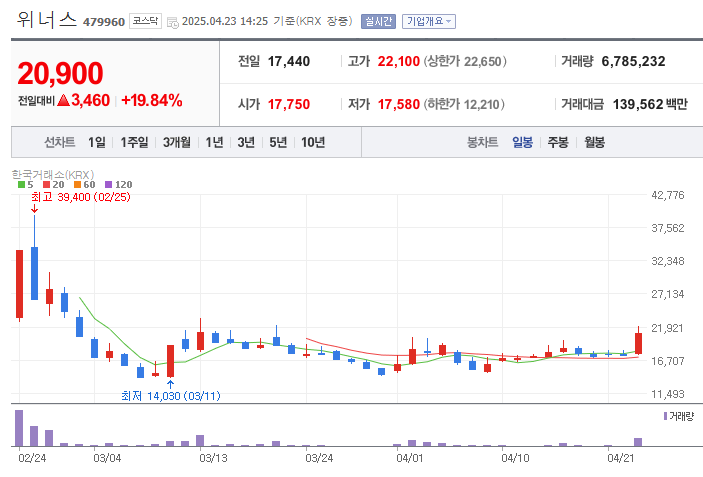This screenshot has width=703, height=477.
Task: Click the 하한가 12,210 text
Action: click(x=464, y=104)
